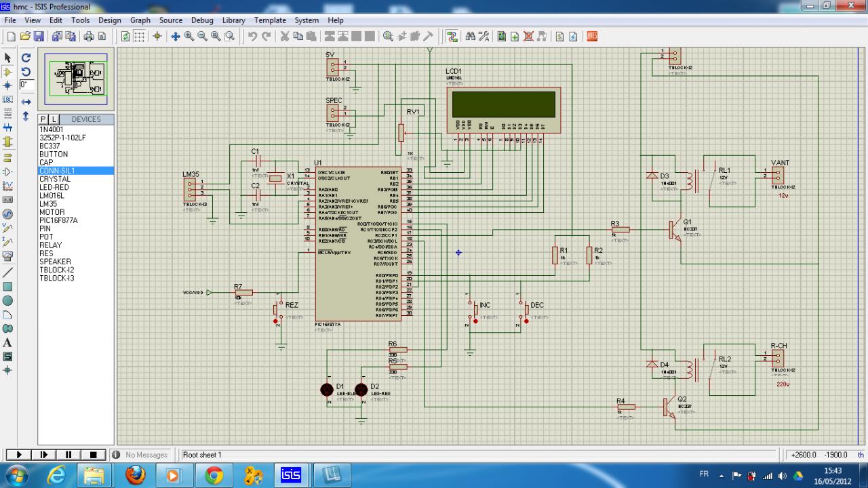Select PIC16F877A in the devices list
Viewport: 868px width, 488px height.
pyautogui.click(x=58, y=220)
